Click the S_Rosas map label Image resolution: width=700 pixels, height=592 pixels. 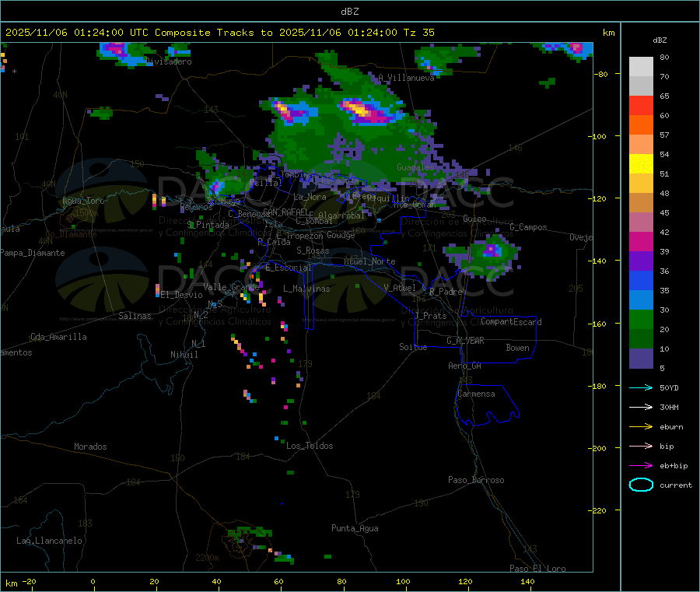click(313, 250)
